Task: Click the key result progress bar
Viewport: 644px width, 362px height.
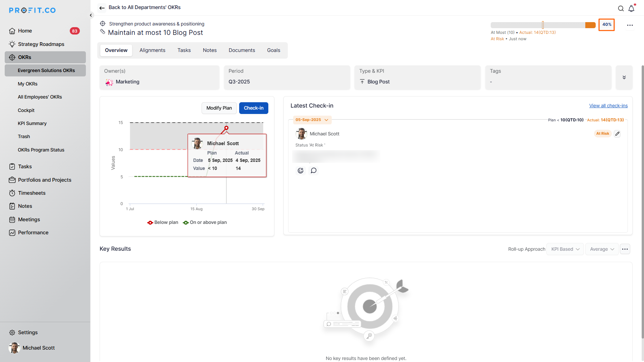Action: click(543, 25)
